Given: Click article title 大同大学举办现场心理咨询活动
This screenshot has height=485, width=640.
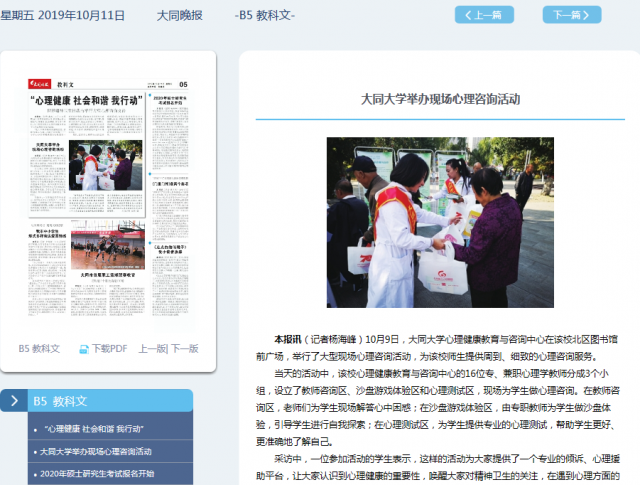Looking at the screenshot, I should (440, 99).
